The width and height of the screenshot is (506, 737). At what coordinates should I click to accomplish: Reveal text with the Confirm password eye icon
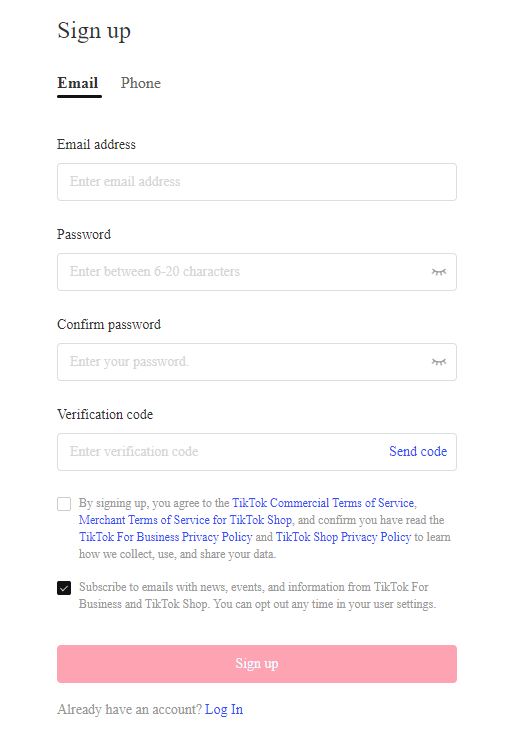[438, 361]
